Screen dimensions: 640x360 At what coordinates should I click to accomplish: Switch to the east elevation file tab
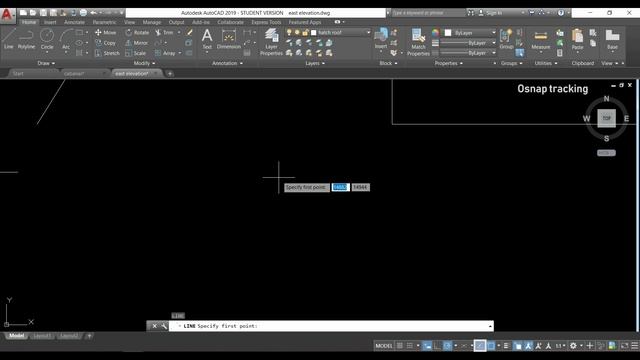click(x=137, y=73)
